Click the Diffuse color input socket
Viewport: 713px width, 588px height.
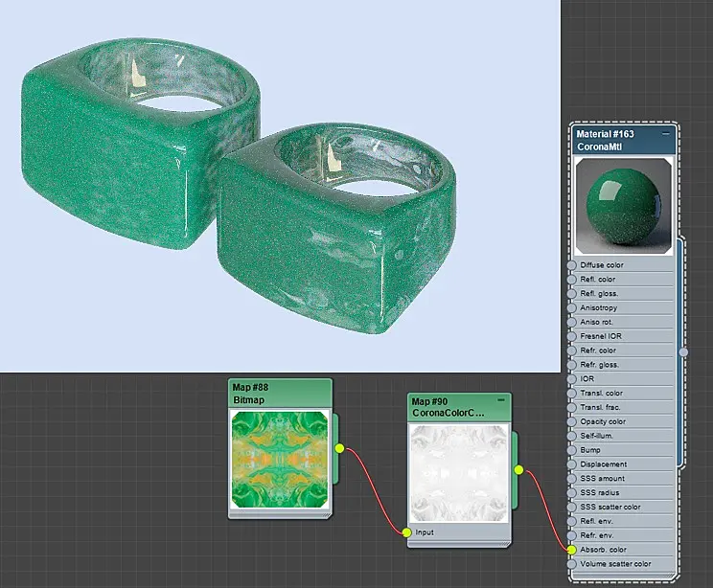click(571, 265)
